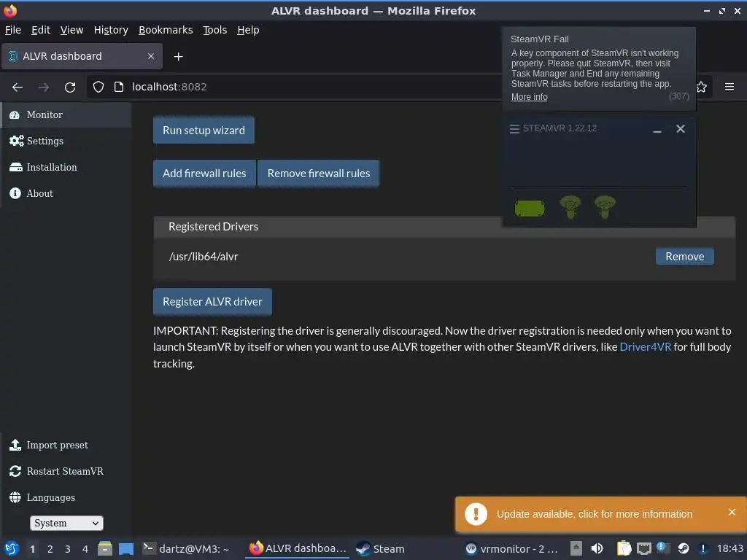Go forward in the browser
747x560 pixels.
coord(44,87)
